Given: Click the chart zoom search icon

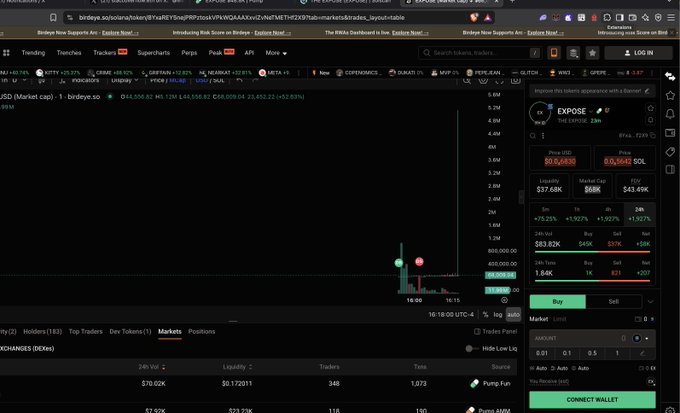Looking at the screenshot, I should click(467, 81).
